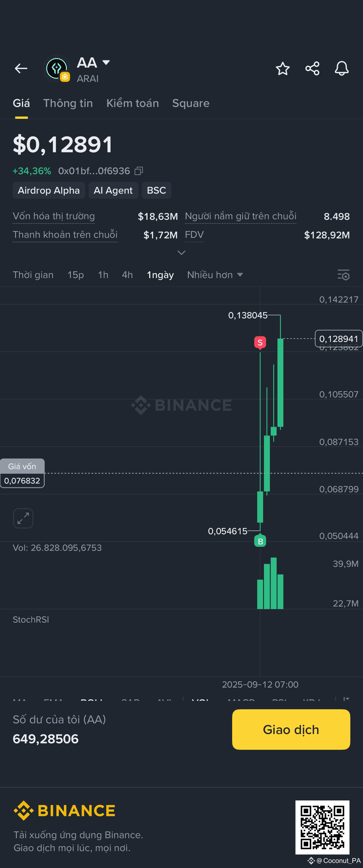Open price alerts with the bell icon
The image size is (363, 868).
(x=341, y=69)
